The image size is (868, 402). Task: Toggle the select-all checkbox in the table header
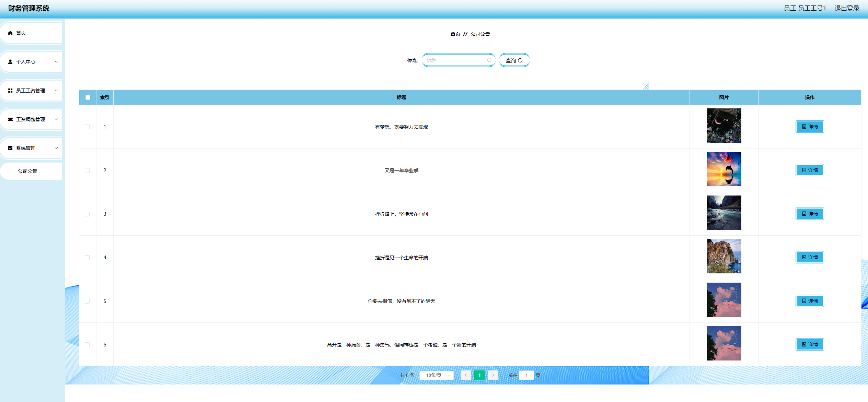(x=88, y=97)
